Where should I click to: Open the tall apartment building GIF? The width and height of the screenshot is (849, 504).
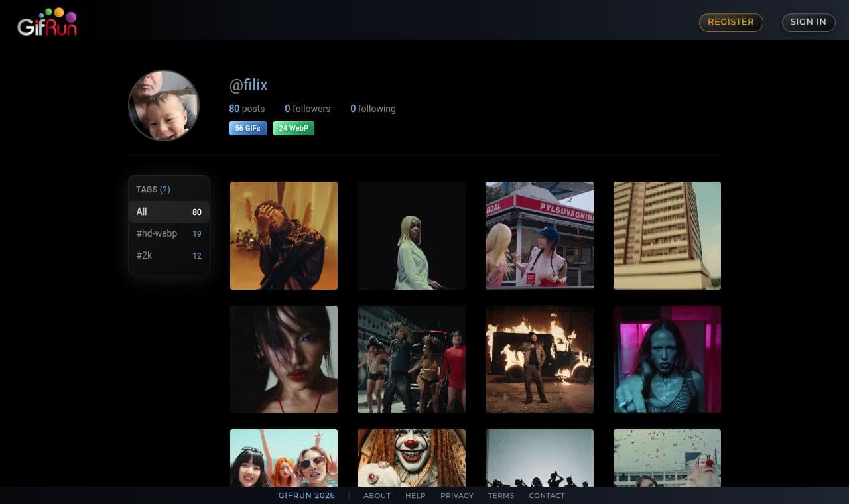click(x=667, y=235)
